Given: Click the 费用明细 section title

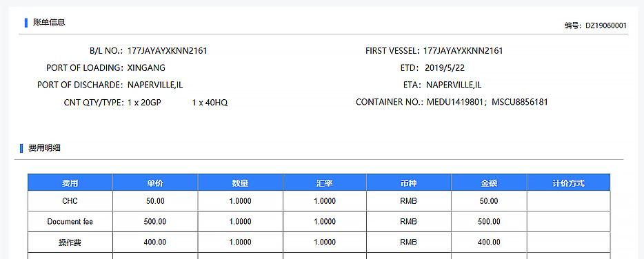Looking at the screenshot, I should (44, 148).
